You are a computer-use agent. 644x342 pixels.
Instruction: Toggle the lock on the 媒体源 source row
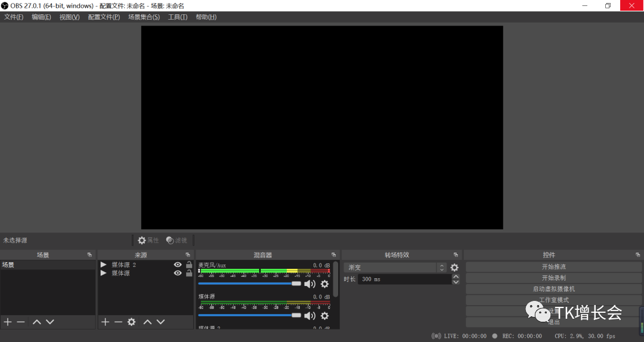coord(189,273)
